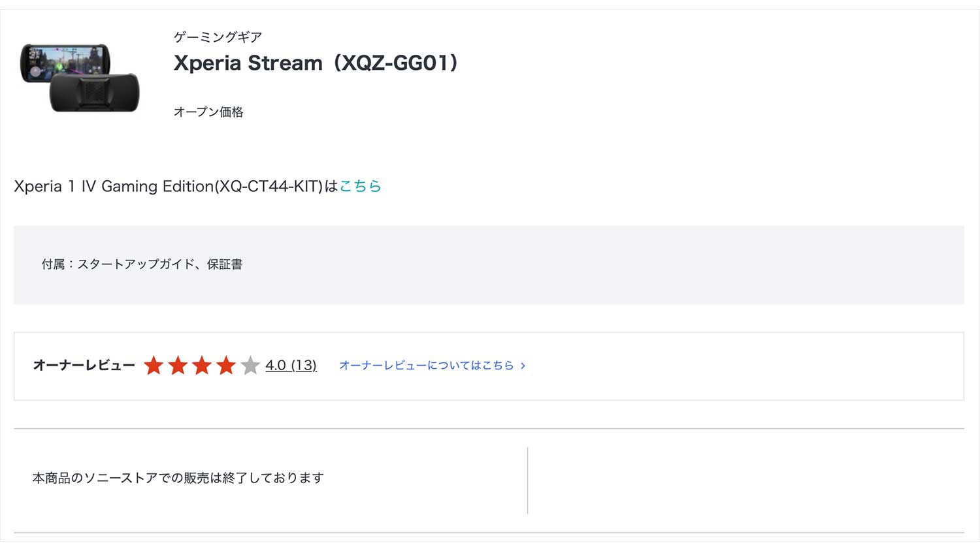Click the (13) review count
Screen dimensions: 980x551
(304, 366)
